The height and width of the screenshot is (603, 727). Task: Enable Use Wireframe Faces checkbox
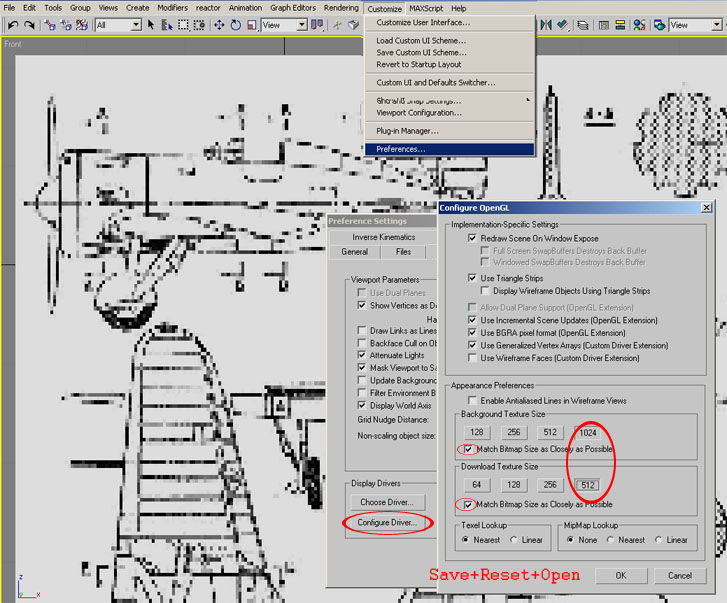[x=472, y=358]
